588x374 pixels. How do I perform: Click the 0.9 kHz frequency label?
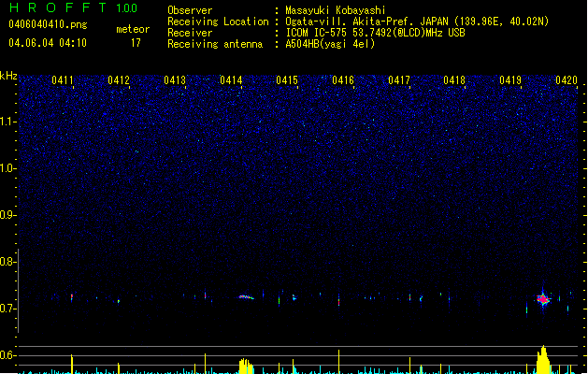click(x=7, y=215)
